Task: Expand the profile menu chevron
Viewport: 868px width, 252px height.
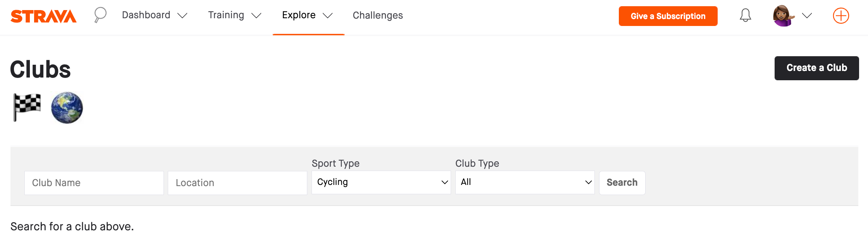Action: pos(807,16)
